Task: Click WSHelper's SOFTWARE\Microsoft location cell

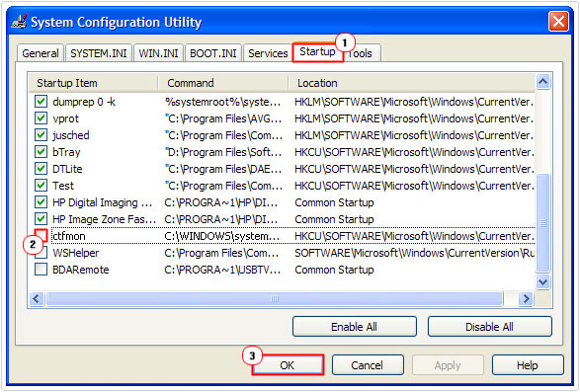Action: point(414,253)
